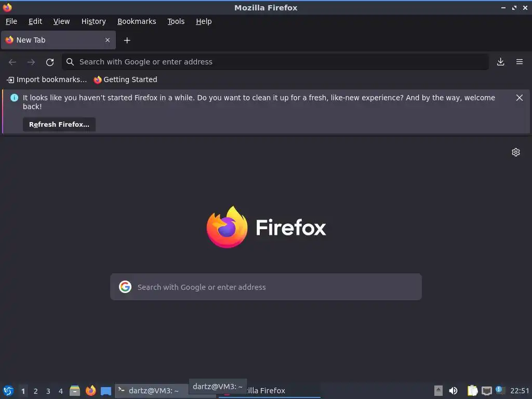This screenshot has height=399, width=532.
Task: Open the update notifier tray icon
Action: [x=500, y=390]
